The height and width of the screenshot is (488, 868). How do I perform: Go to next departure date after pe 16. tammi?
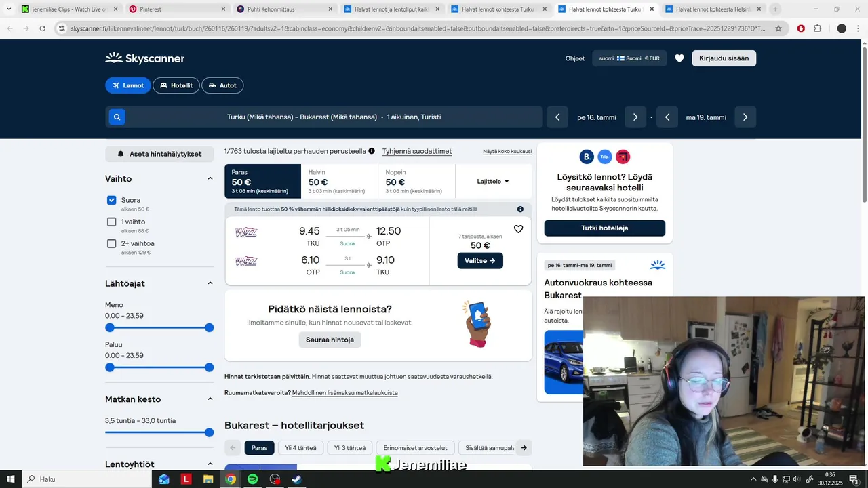635,117
